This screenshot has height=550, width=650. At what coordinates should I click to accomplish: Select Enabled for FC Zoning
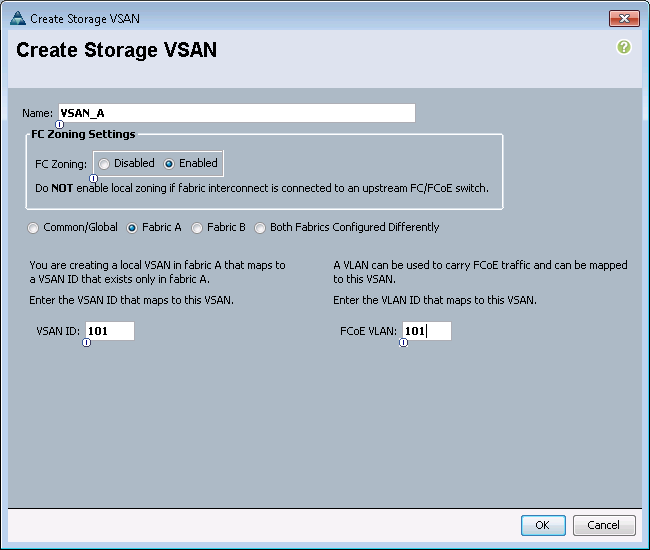169,164
